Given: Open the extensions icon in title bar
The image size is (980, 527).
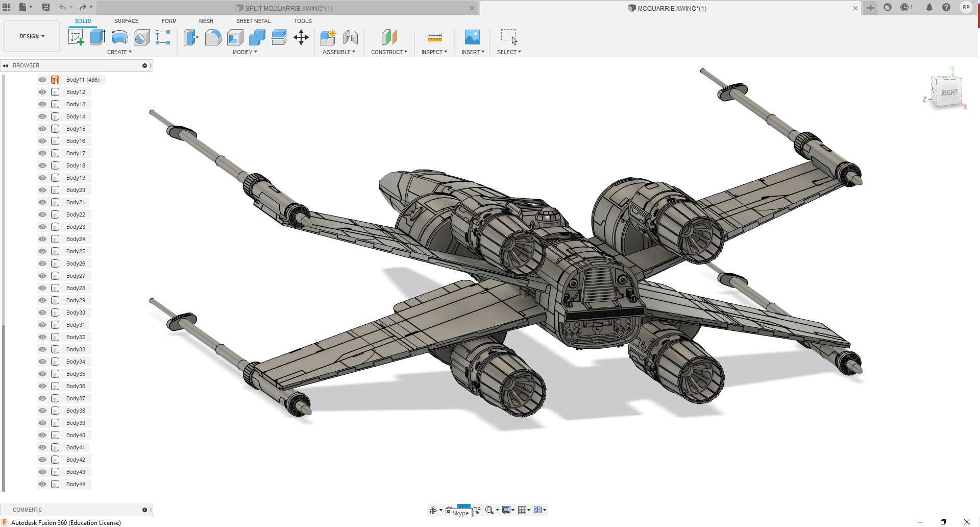Looking at the screenshot, I should tap(888, 7).
